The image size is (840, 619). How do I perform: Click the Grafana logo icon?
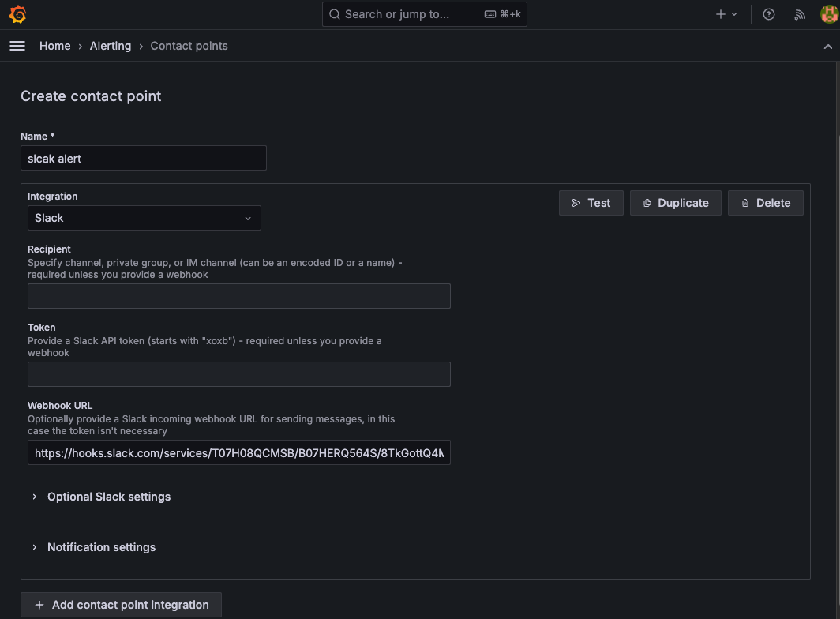17,14
